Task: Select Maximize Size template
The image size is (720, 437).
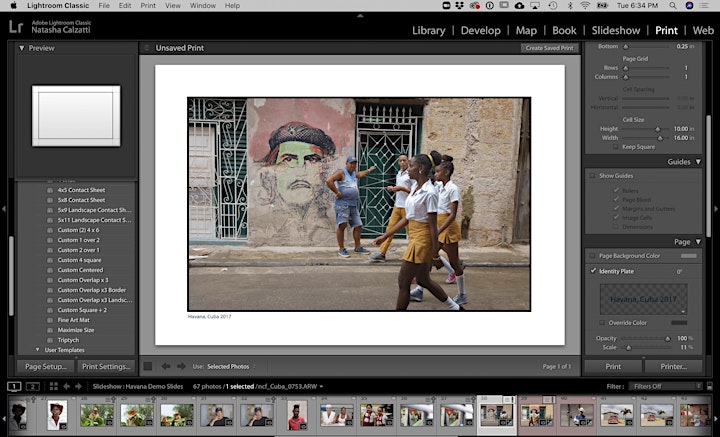Action: coord(76,331)
